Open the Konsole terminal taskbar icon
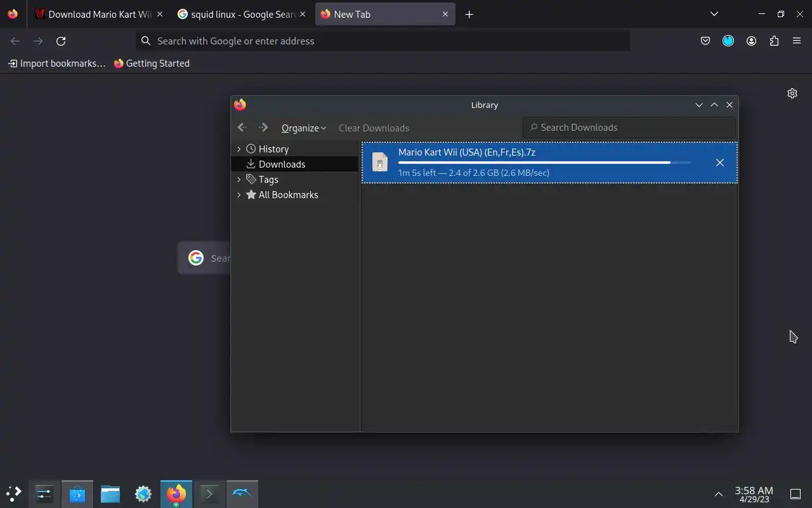This screenshot has height=508, width=812. [x=209, y=493]
